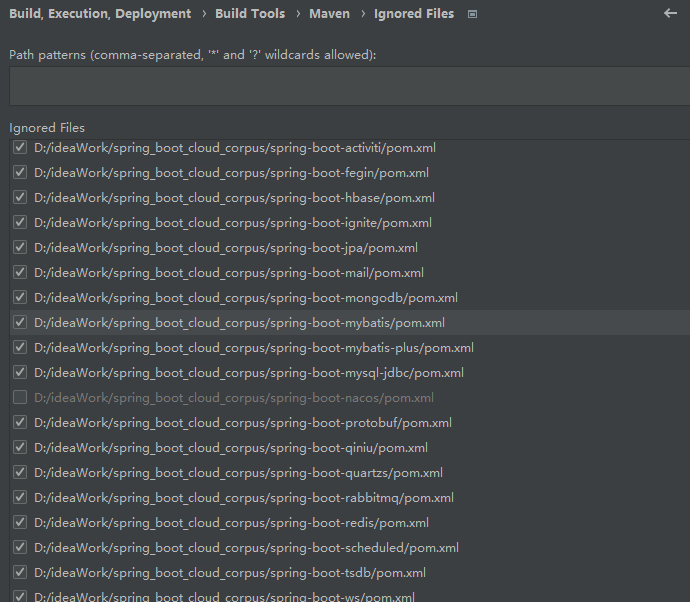Uncheck spring-boot-mybatis-plus pom.xml checkbox
The width and height of the screenshot is (690, 602).
(x=20, y=348)
